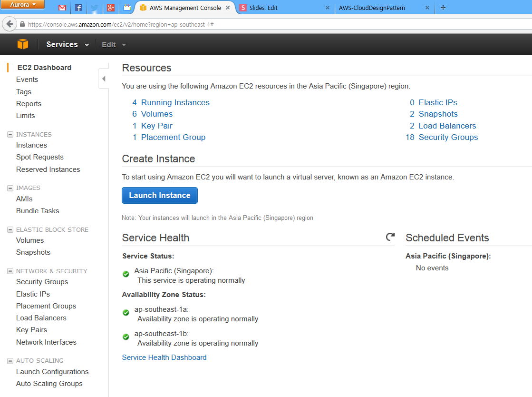
Task: Open Placement Groups in the sidebar
Action: tap(46, 306)
